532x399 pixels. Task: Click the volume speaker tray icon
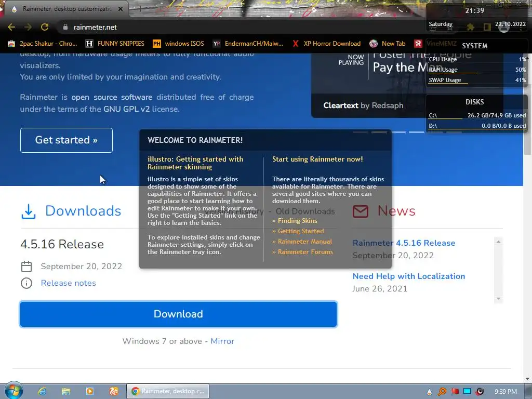(480, 392)
